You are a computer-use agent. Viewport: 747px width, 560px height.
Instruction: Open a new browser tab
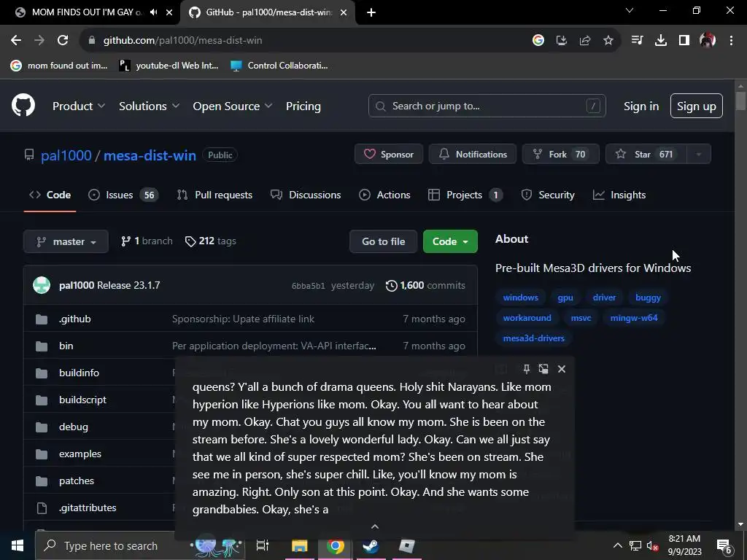[x=371, y=12]
